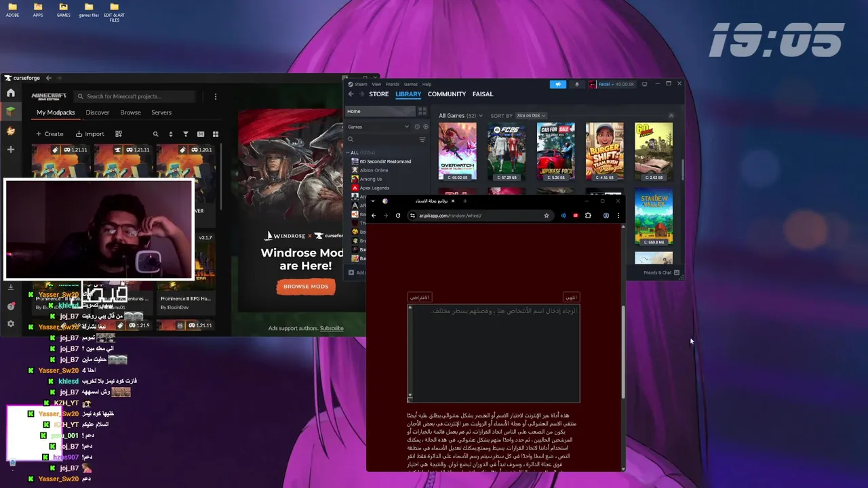Open the browser extensions puzzle icon
This screenshot has width=868, height=488.
pyautogui.click(x=588, y=216)
